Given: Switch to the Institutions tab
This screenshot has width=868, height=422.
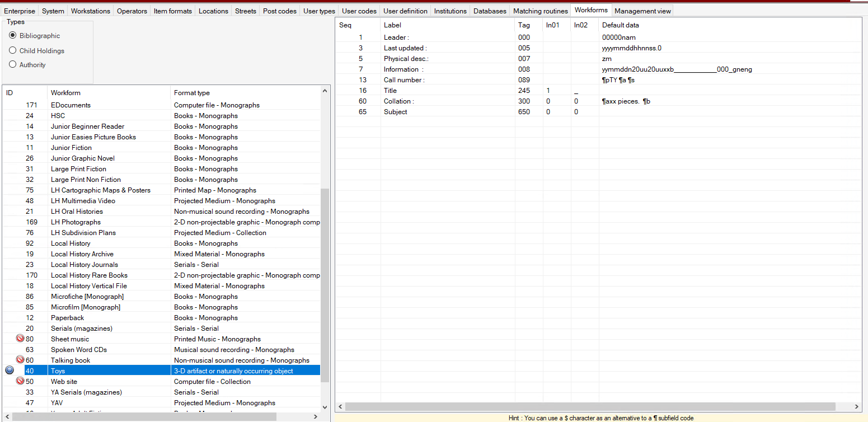Looking at the screenshot, I should [x=450, y=10].
